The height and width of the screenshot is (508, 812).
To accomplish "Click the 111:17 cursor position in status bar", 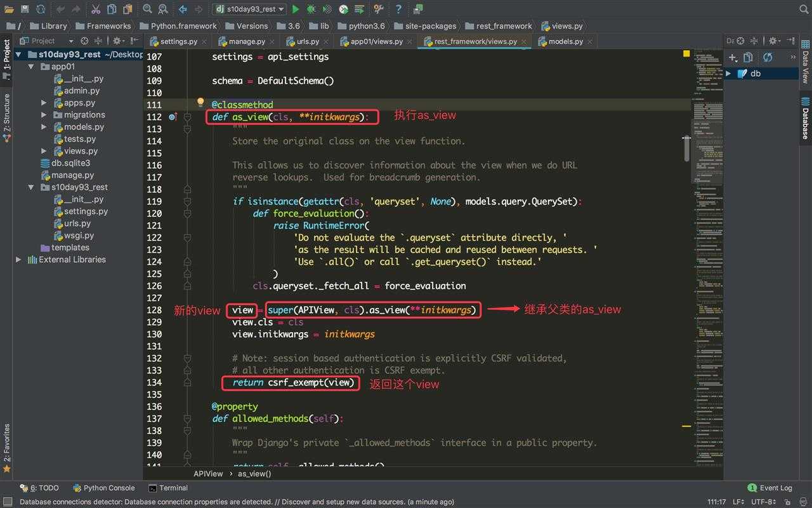I will click(717, 502).
